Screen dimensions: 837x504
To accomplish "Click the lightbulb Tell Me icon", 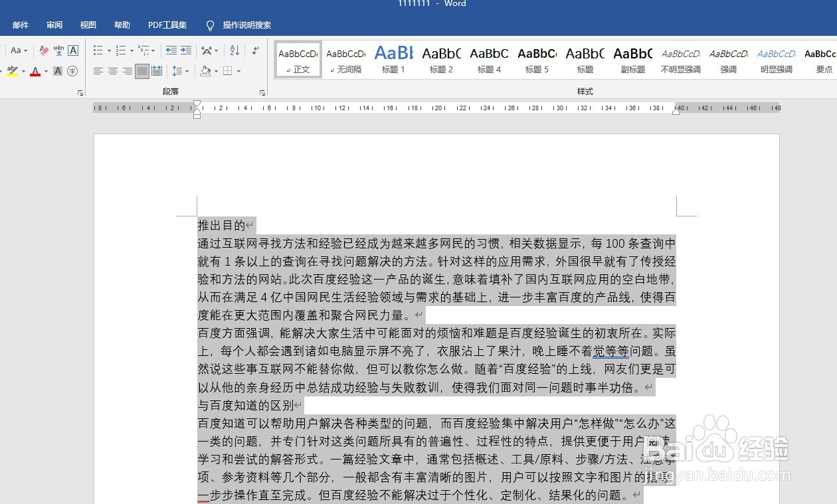I will [211, 25].
